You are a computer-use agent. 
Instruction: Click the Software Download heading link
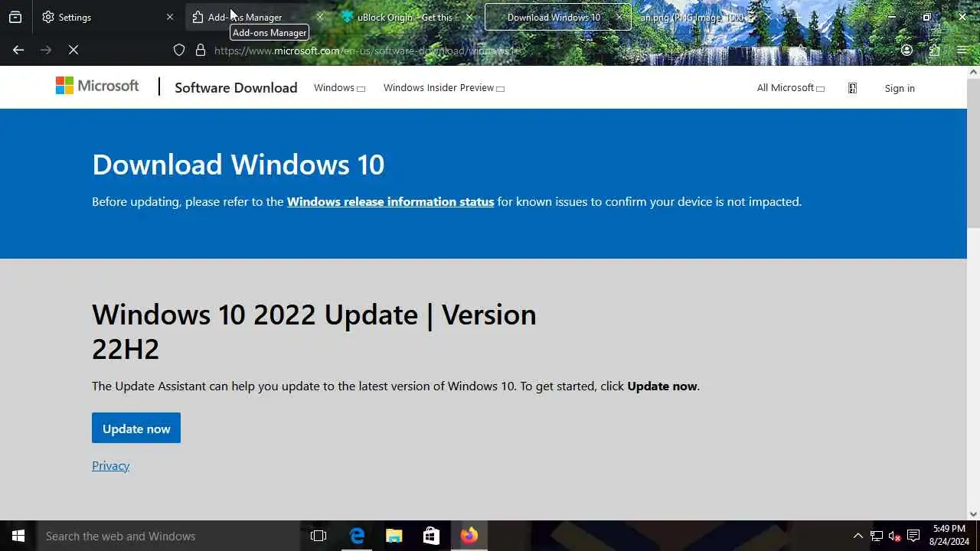tap(236, 88)
